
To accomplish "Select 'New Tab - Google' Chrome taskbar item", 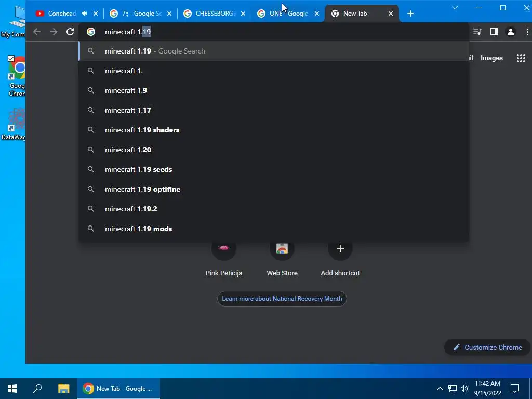I will 118,389.
